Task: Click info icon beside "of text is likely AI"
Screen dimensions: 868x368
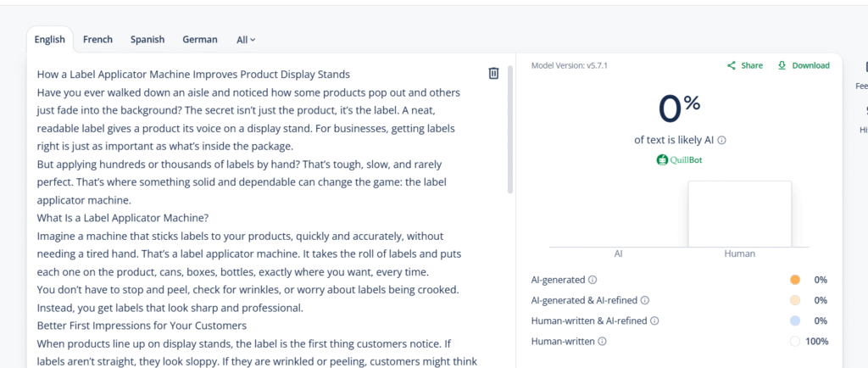Action: [722, 141]
